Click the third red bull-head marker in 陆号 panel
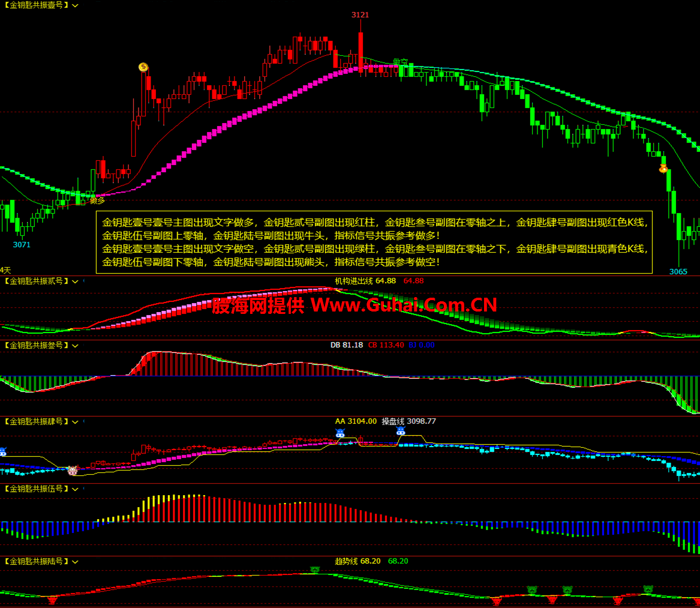This screenshot has height=608, width=700. click(x=552, y=600)
